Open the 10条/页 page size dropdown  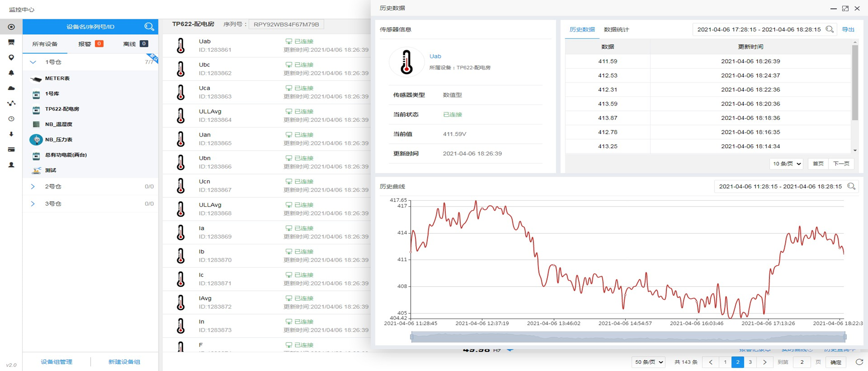click(x=786, y=164)
